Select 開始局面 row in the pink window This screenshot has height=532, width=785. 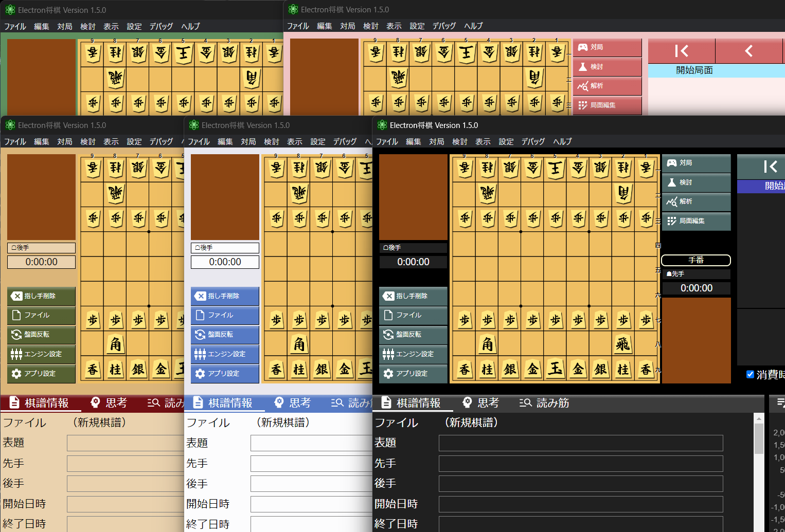(x=716, y=70)
